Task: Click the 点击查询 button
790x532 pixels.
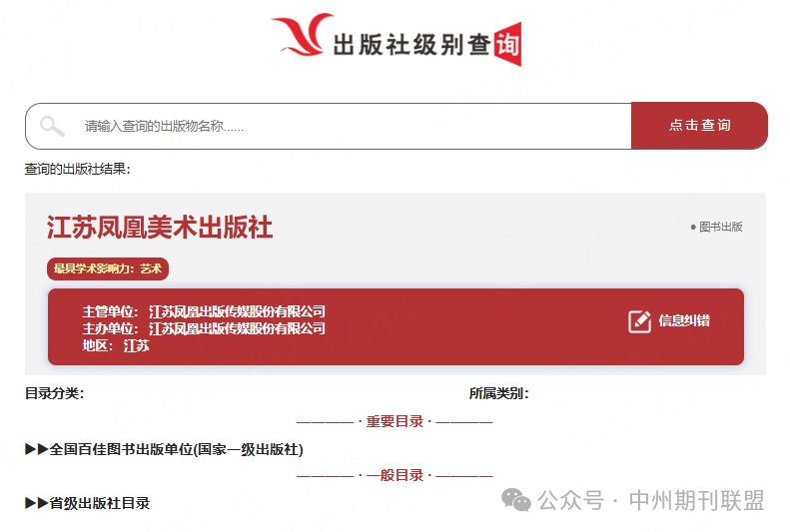Action: (x=699, y=126)
